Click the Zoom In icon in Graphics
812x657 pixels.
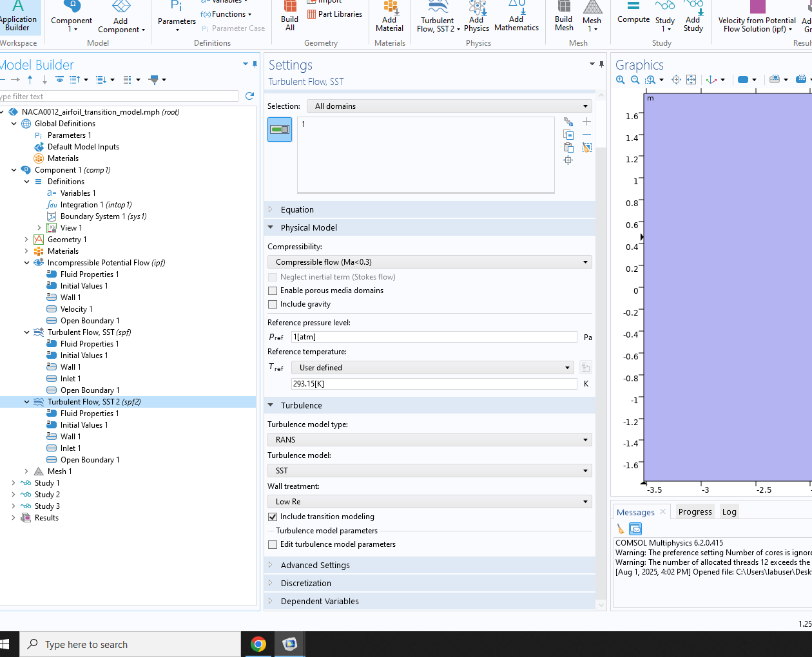click(x=621, y=80)
